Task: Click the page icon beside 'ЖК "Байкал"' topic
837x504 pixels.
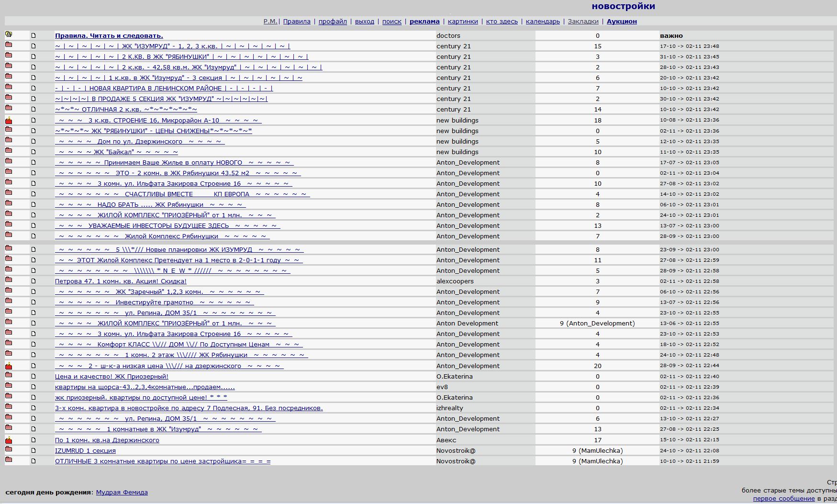Action: 33,152
